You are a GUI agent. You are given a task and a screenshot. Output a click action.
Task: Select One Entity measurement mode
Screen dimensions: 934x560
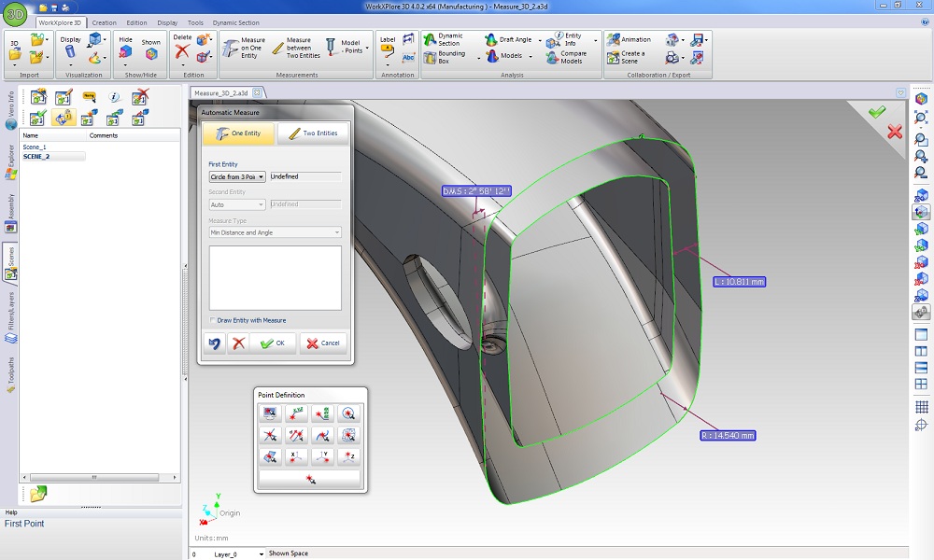coord(238,134)
